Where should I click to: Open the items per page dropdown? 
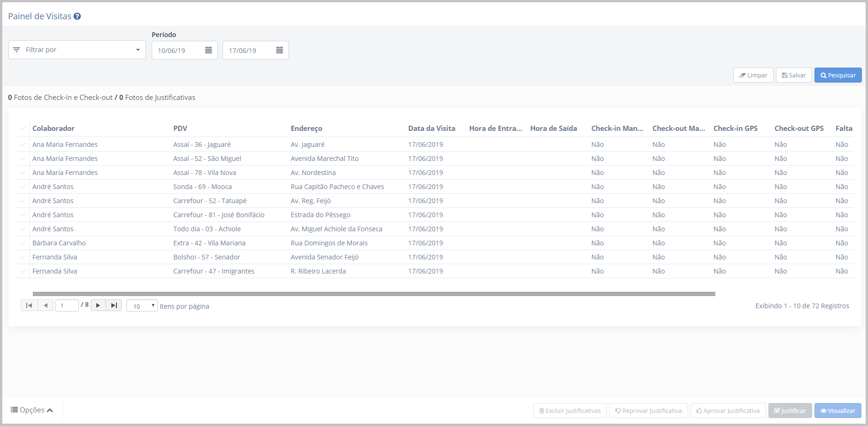pyautogui.click(x=142, y=306)
